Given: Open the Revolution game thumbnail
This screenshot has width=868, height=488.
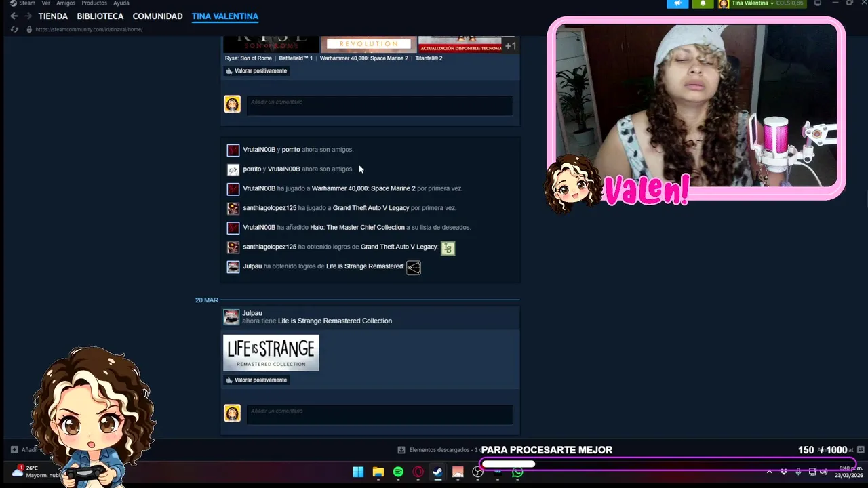Looking at the screenshot, I should 368,44.
